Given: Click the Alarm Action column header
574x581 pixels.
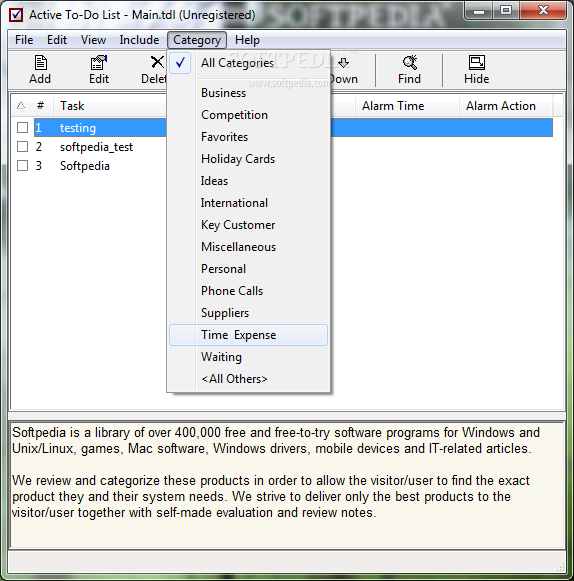Looking at the screenshot, I should [x=506, y=106].
